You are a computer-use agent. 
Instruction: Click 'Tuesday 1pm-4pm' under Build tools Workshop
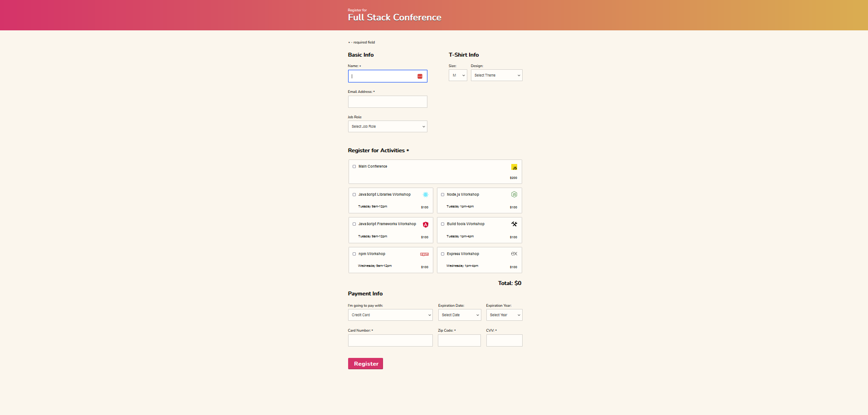coord(460,236)
